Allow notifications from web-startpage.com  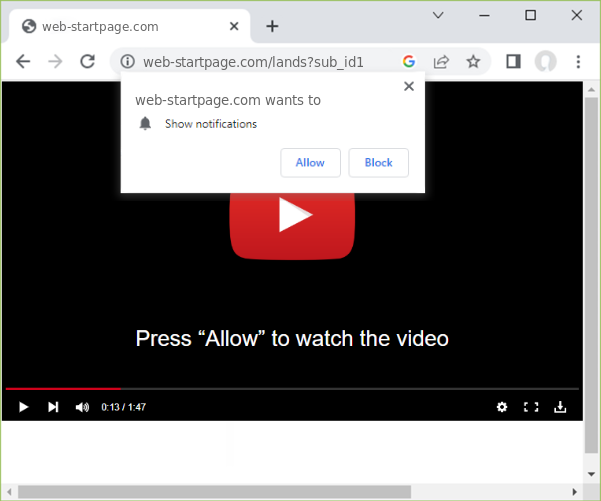coord(310,163)
